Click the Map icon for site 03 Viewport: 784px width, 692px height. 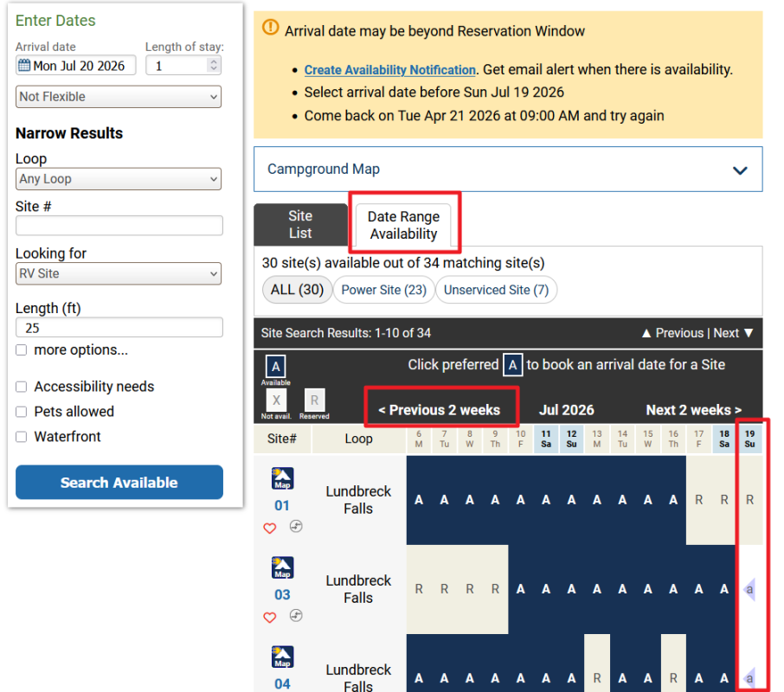point(282,567)
